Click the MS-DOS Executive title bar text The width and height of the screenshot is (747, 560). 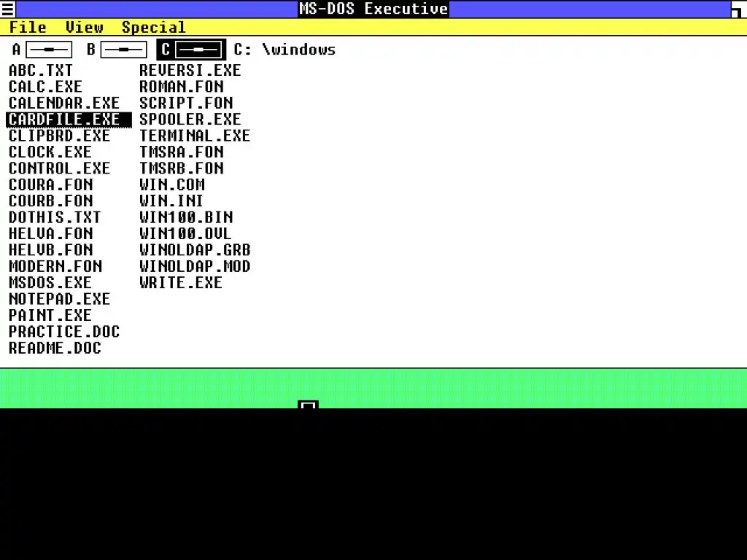[373, 9]
